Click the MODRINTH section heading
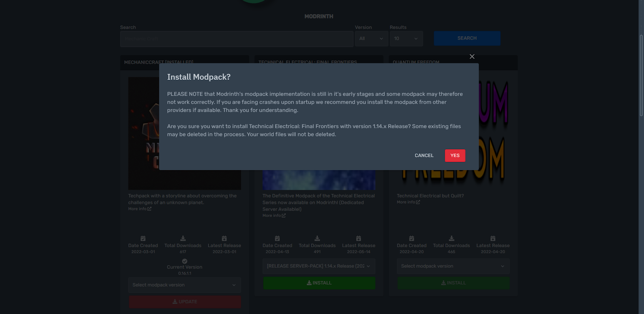This screenshot has width=644, height=314. (319, 17)
